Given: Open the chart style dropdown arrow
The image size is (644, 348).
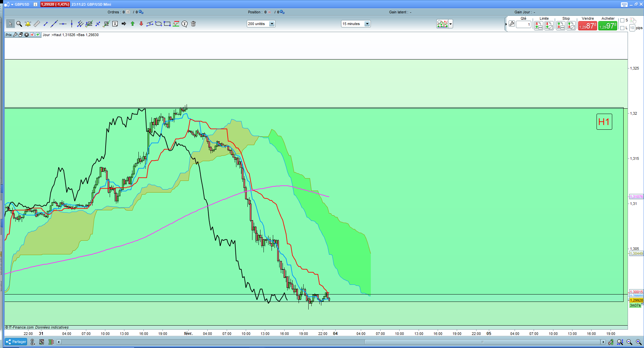Looking at the screenshot, I should [451, 24].
